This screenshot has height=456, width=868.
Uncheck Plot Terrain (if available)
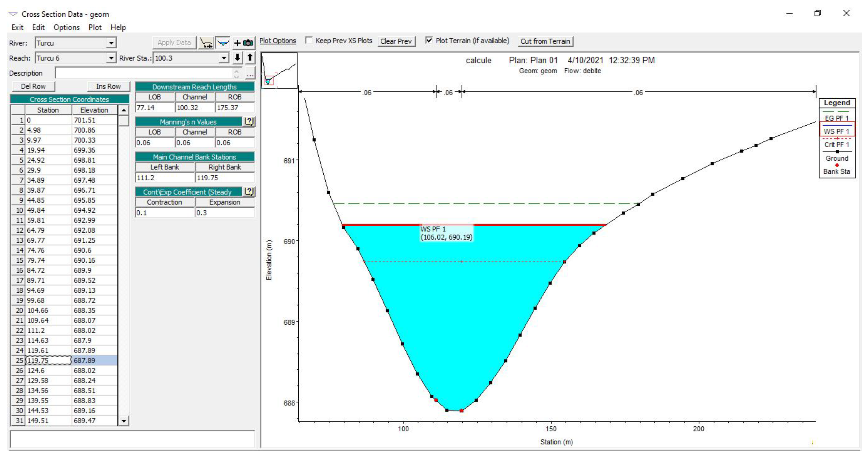coord(429,40)
